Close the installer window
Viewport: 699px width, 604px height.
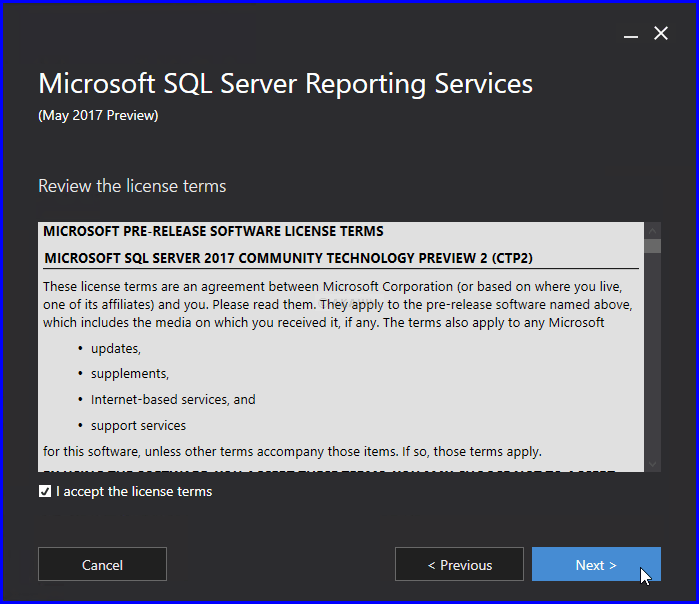point(661,33)
